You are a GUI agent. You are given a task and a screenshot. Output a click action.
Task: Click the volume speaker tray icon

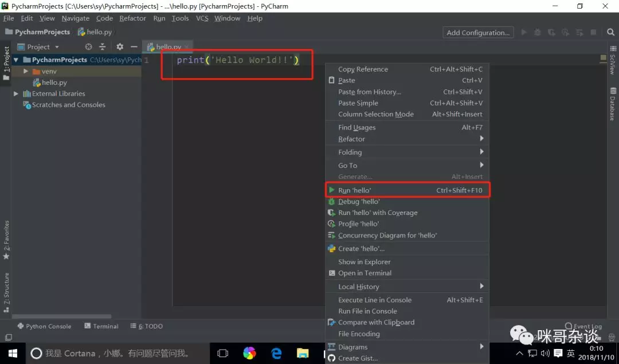pyautogui.click(x=545, y=353)
